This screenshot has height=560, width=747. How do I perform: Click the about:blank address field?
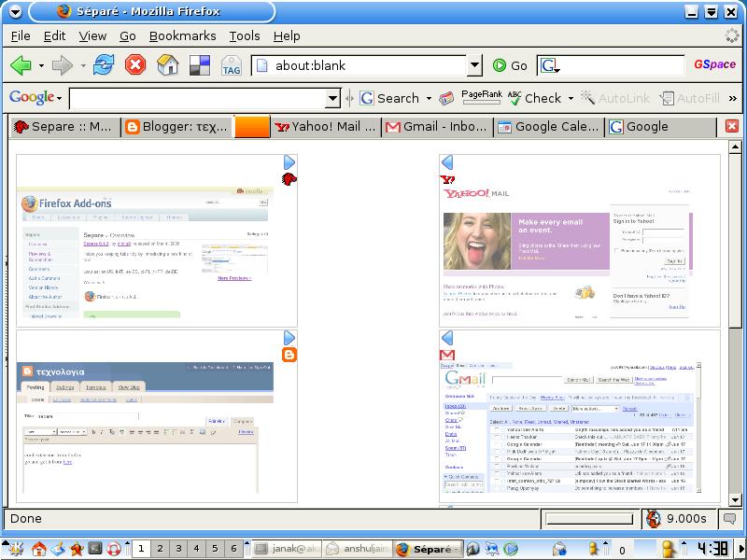click(359, 65)
